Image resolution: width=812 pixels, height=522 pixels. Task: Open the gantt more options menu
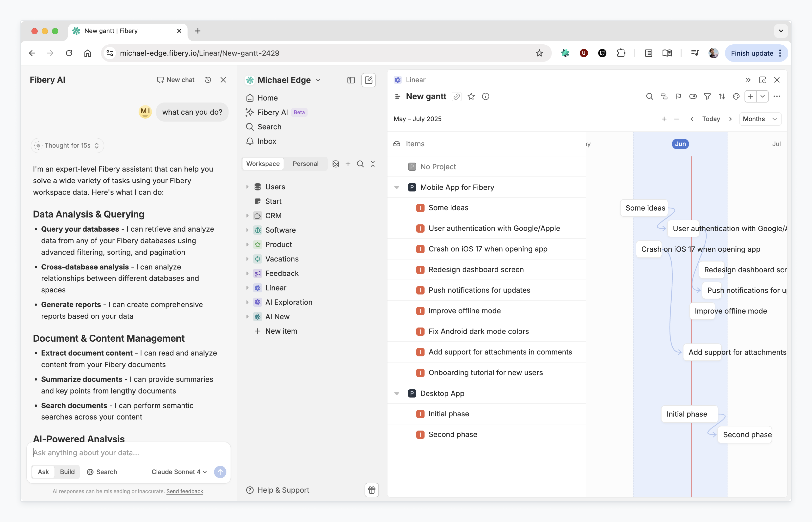pyautogui.click(x=777, y=97)
